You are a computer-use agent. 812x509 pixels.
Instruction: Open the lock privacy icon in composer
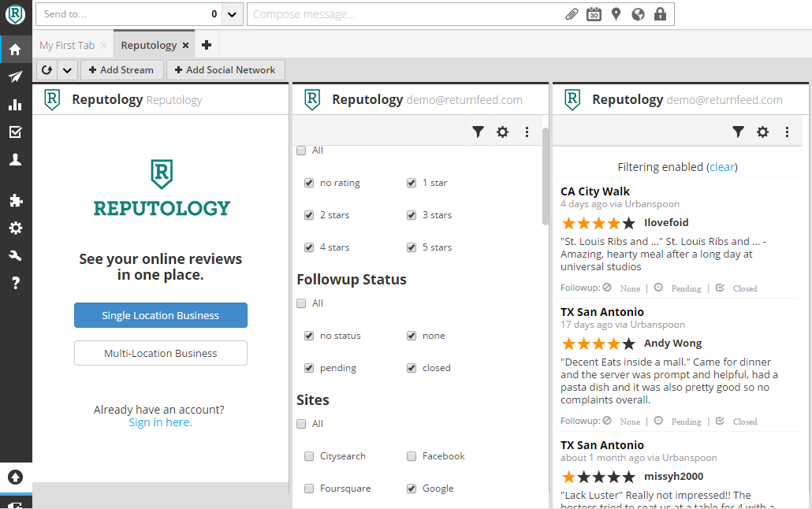coord(660,14)
